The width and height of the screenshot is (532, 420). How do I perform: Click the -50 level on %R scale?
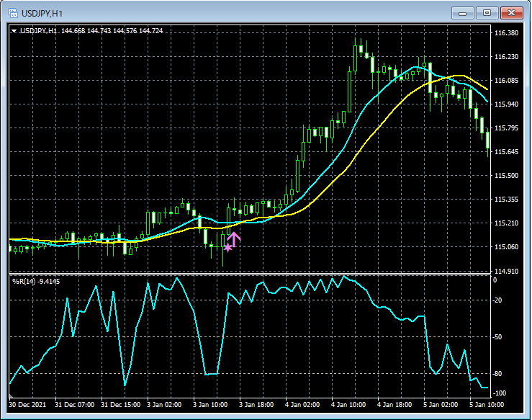point(497,337)
